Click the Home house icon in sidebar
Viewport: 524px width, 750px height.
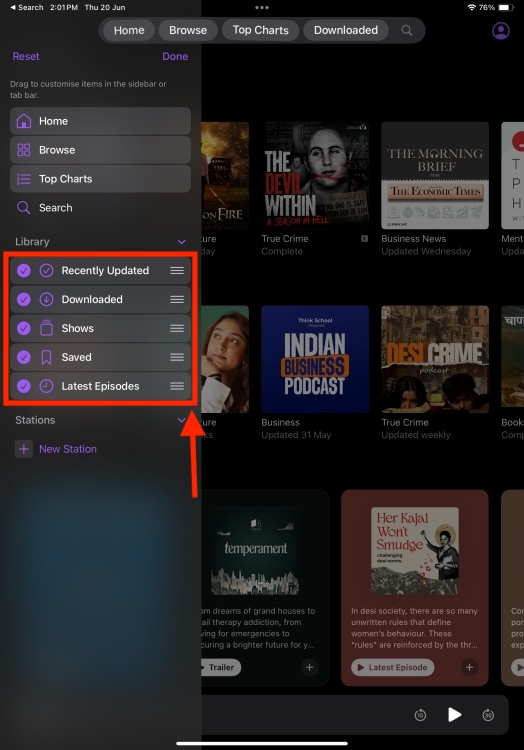coord(23,121)
